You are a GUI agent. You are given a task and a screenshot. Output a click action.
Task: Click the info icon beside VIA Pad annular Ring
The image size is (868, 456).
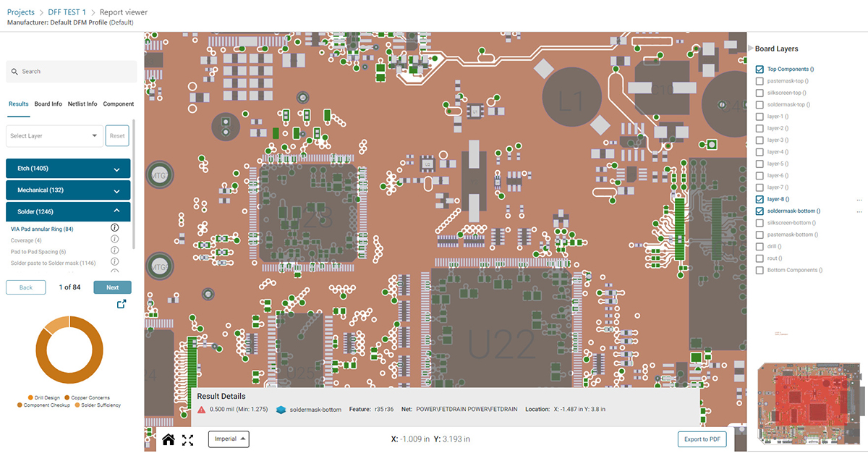[x=114, y=227]
